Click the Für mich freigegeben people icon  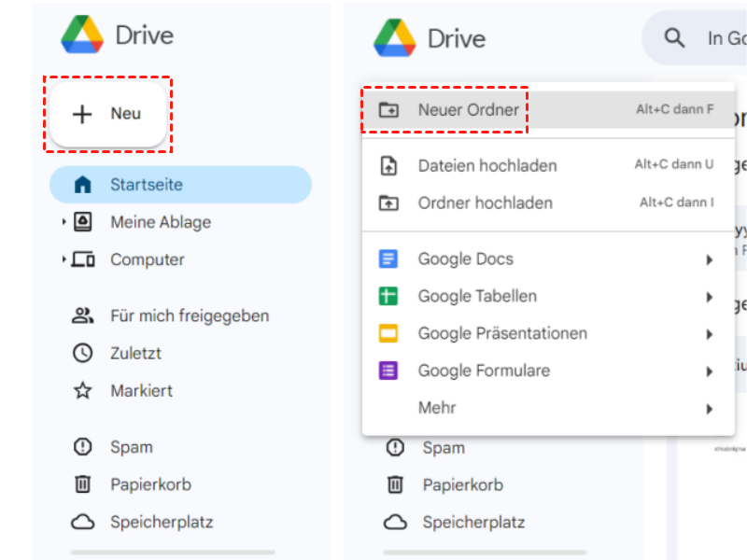point(83,315)
